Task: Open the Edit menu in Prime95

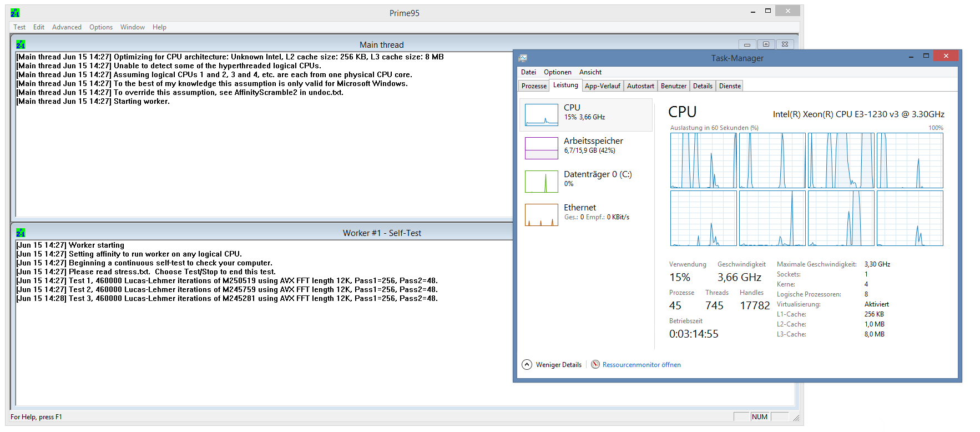Action: [39, 27]
